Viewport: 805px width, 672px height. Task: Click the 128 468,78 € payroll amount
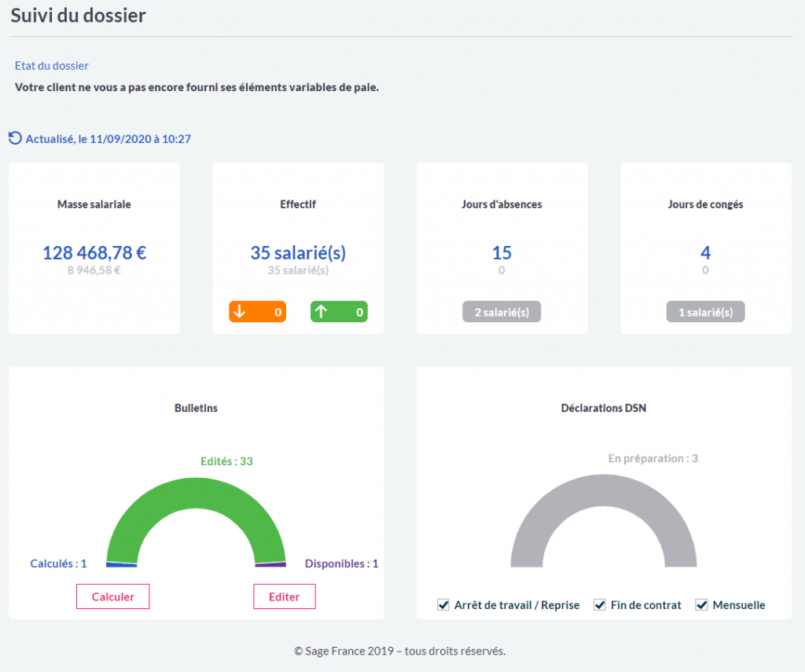coord(94,252)
